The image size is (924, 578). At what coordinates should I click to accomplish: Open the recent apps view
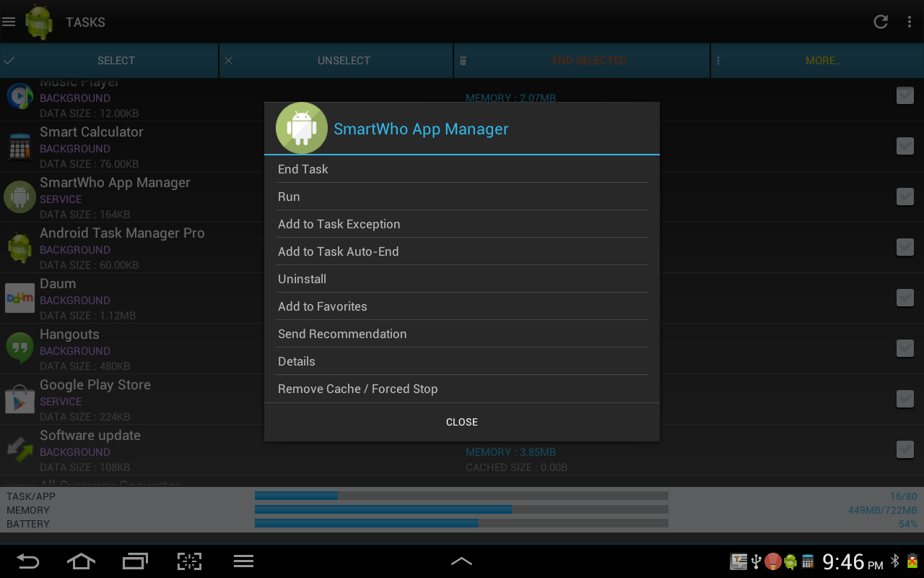tap(135, 561)
